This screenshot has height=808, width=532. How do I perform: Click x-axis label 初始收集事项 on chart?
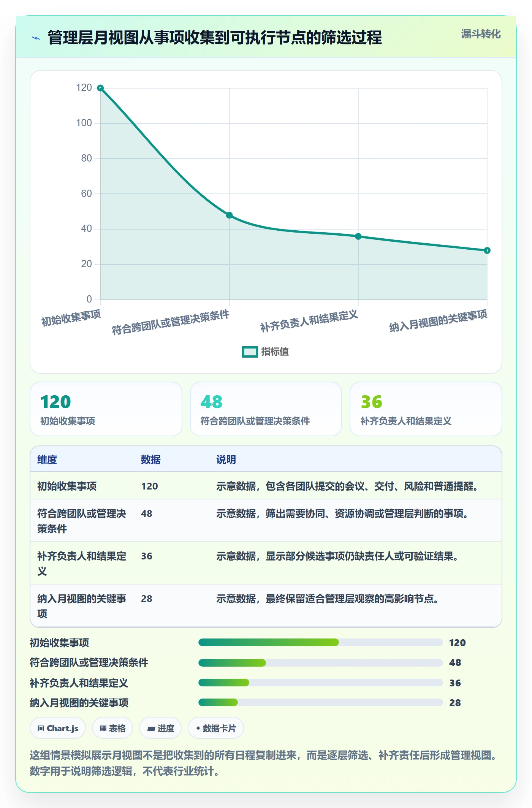(71, 318)
